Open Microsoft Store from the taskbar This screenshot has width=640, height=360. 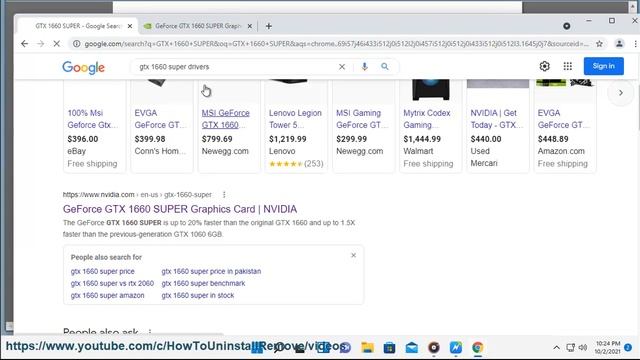[389, 347]
